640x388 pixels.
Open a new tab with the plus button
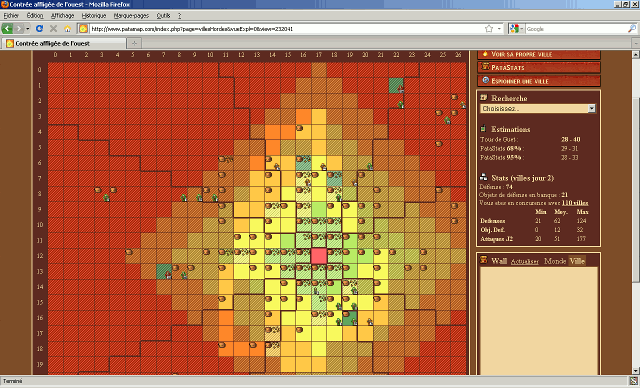(x=134, y=43)
